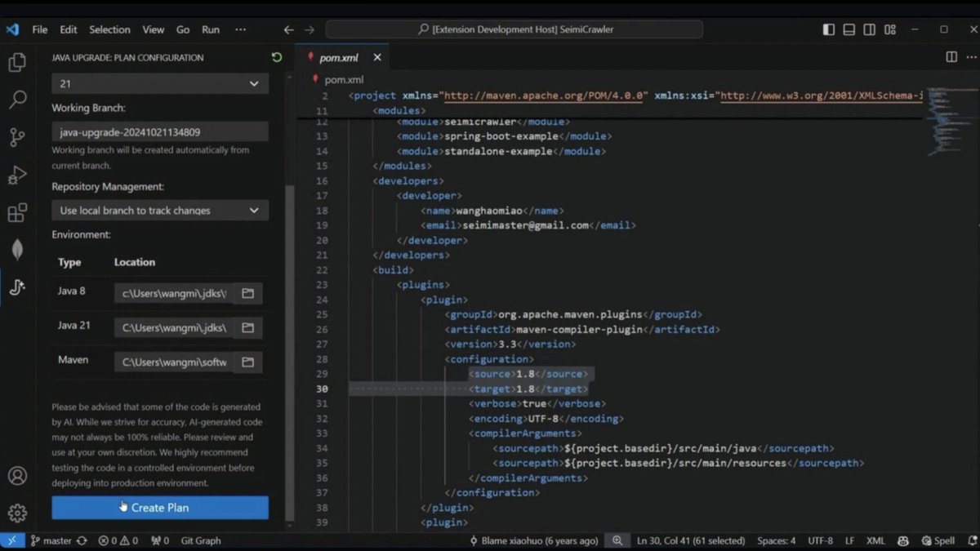The width and height of the screenshot is (980, 551).
Task: Open Git Graph from status bar
Action: [201, 540]
